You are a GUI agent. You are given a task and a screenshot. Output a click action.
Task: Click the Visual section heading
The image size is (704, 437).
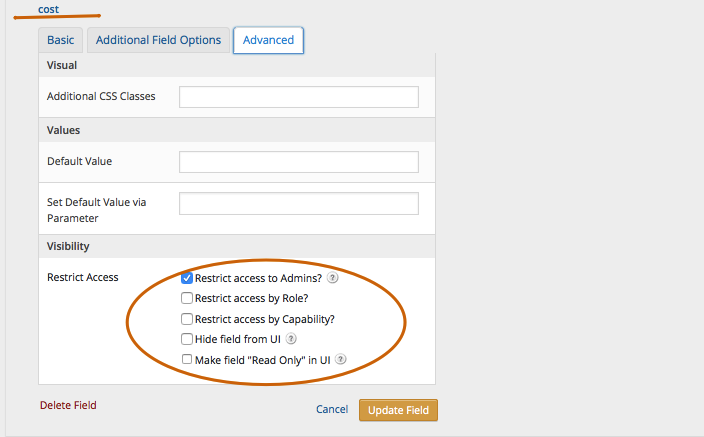click(x=62, y=65)
